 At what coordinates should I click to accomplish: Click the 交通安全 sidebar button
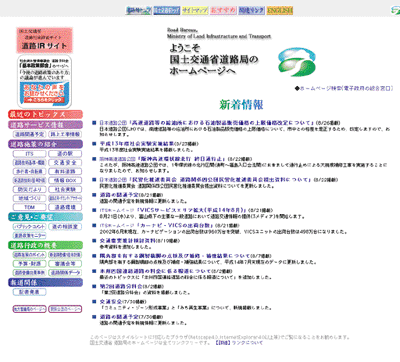[x=65, y=163]
